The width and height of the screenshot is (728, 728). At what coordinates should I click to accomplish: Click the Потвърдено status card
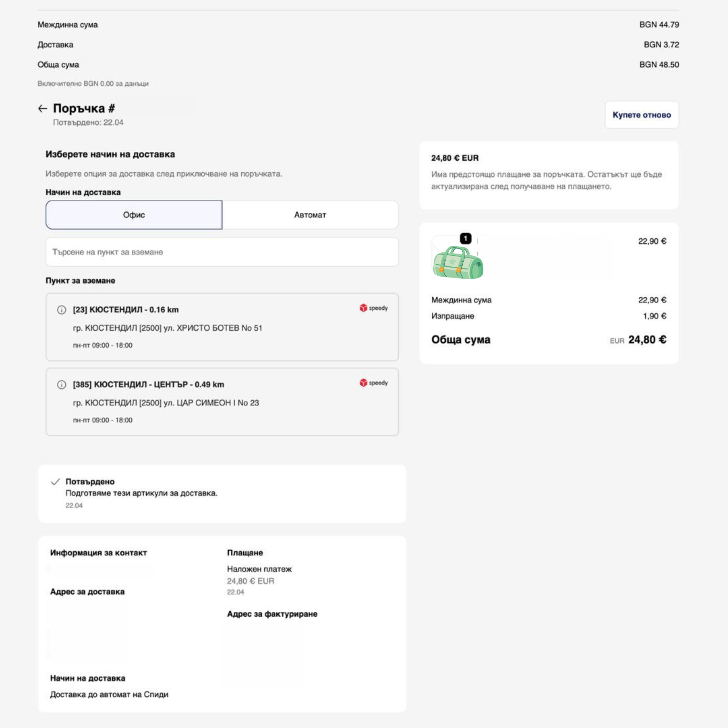coord(222,494)
